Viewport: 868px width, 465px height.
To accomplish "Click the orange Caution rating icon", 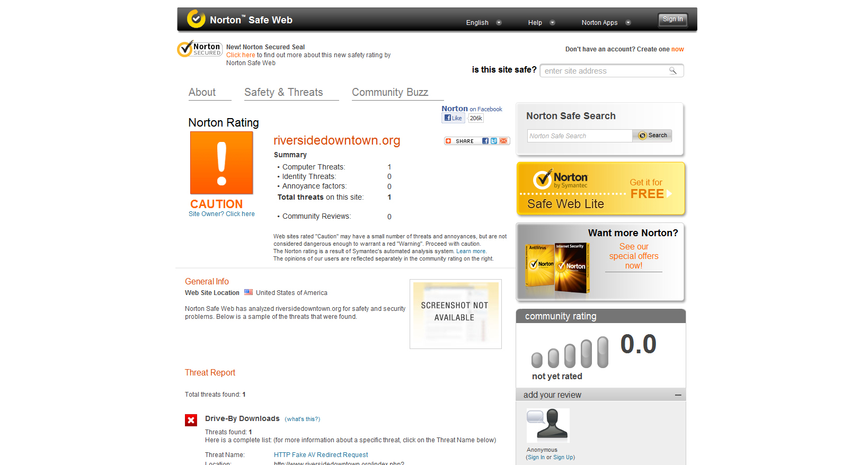I will pos(222,163).
